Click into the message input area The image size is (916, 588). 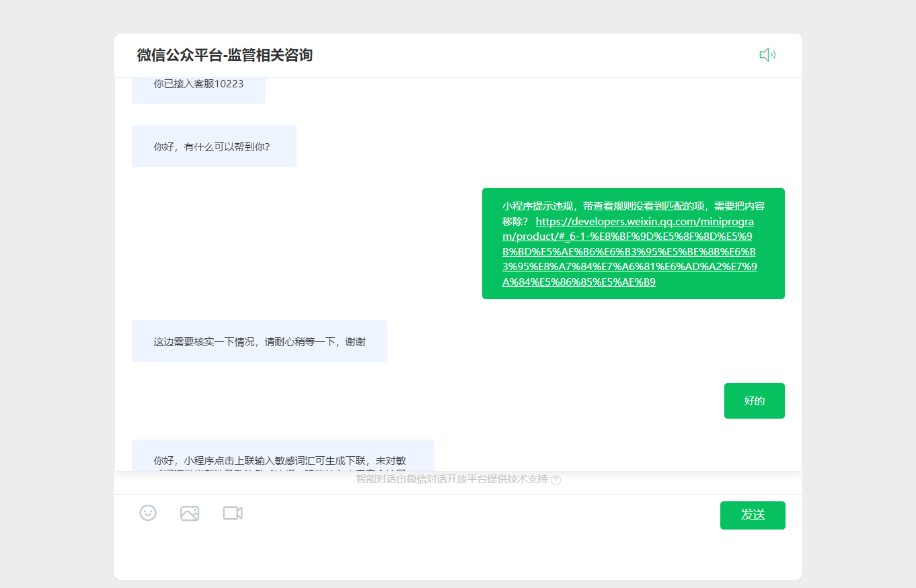tap(458, 554)
